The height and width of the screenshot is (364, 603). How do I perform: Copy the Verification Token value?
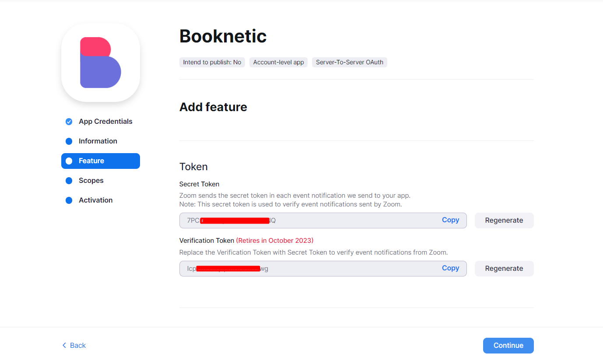point(450,268)
